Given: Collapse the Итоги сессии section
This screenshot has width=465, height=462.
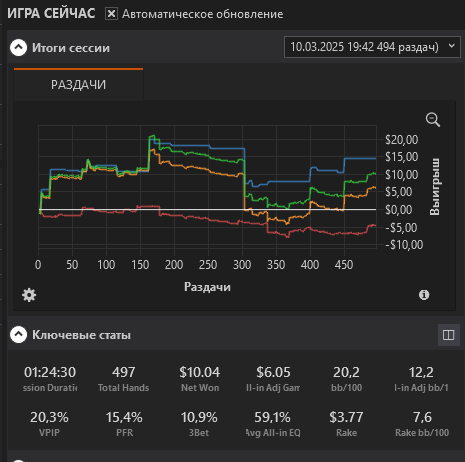Looking at the screenshot, I should (18, 48).
